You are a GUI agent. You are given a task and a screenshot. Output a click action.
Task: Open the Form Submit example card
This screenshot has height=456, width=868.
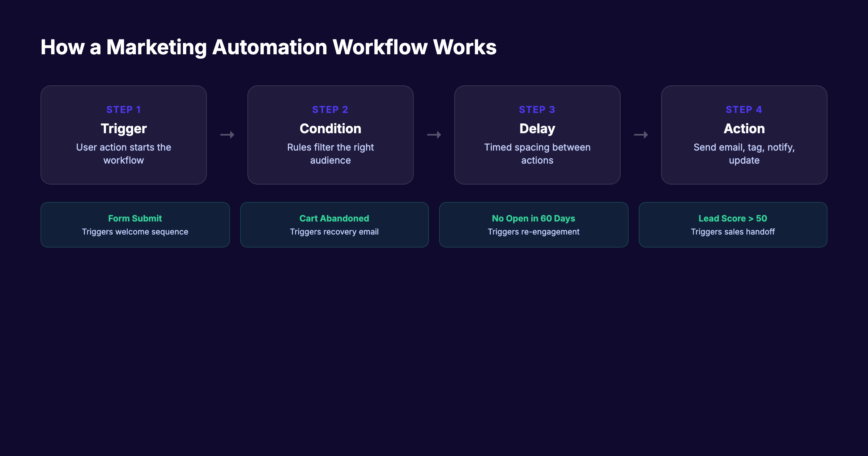tap(135, 224)
